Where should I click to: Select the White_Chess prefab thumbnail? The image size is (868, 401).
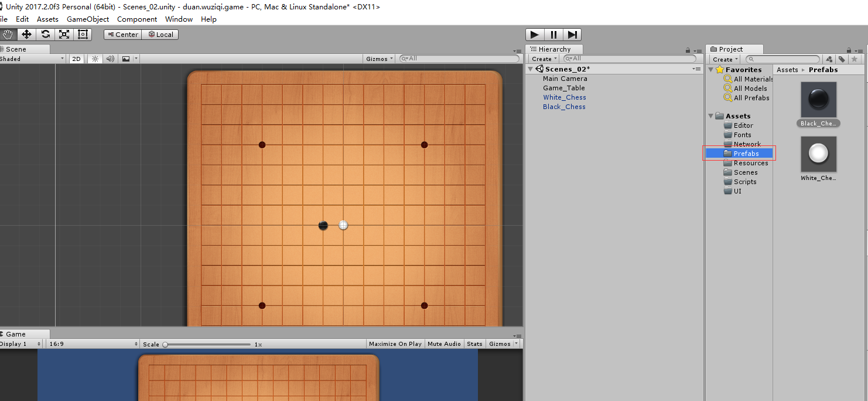coord(818,154)
